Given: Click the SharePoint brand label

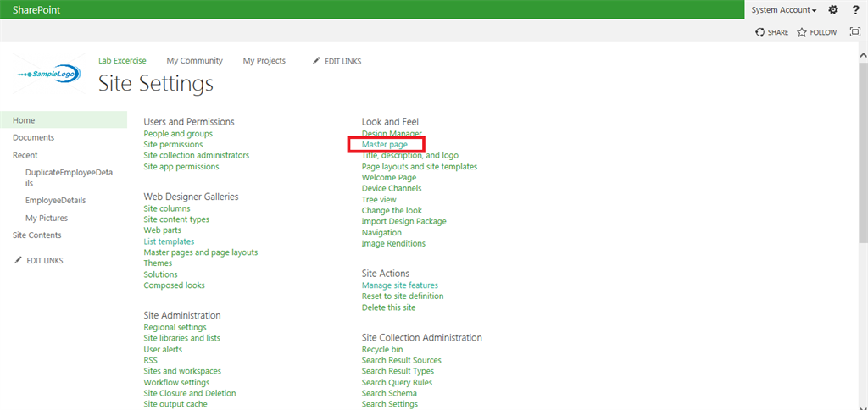Looking at the screenshot, I should click(x=36, y=10).
